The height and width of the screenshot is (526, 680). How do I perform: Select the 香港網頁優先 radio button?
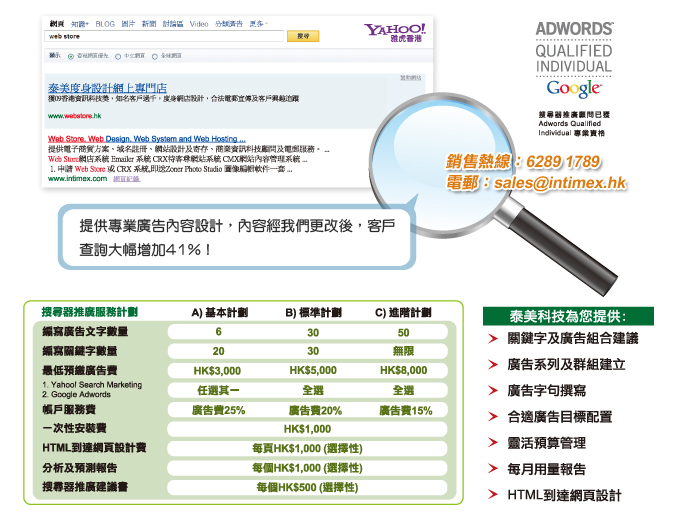tap(68, 56)
